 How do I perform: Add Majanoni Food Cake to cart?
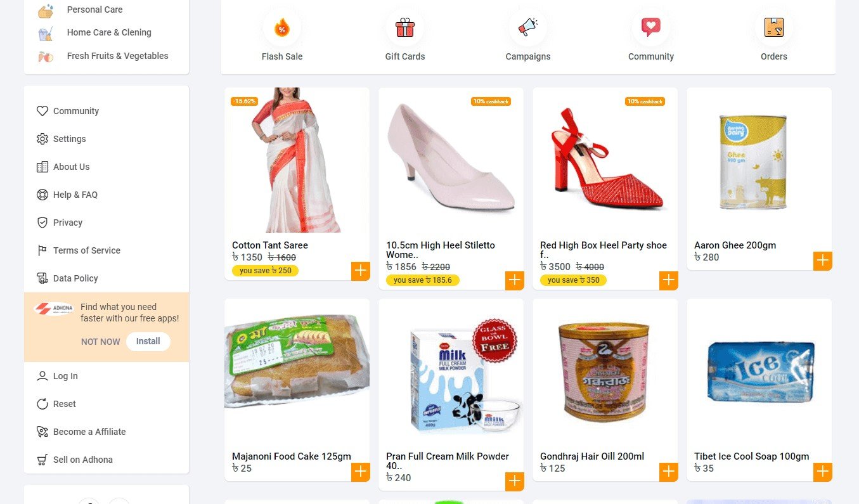pos(361,472)
